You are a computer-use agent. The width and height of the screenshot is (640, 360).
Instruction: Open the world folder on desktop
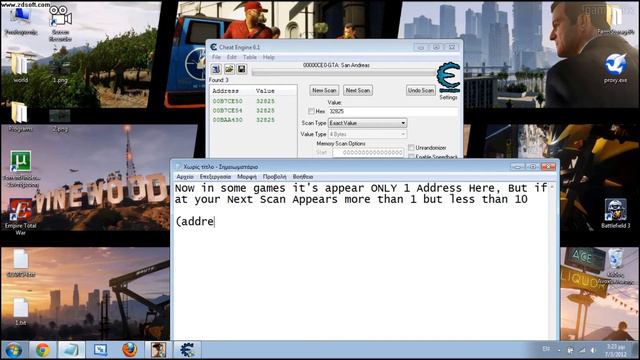20,67
